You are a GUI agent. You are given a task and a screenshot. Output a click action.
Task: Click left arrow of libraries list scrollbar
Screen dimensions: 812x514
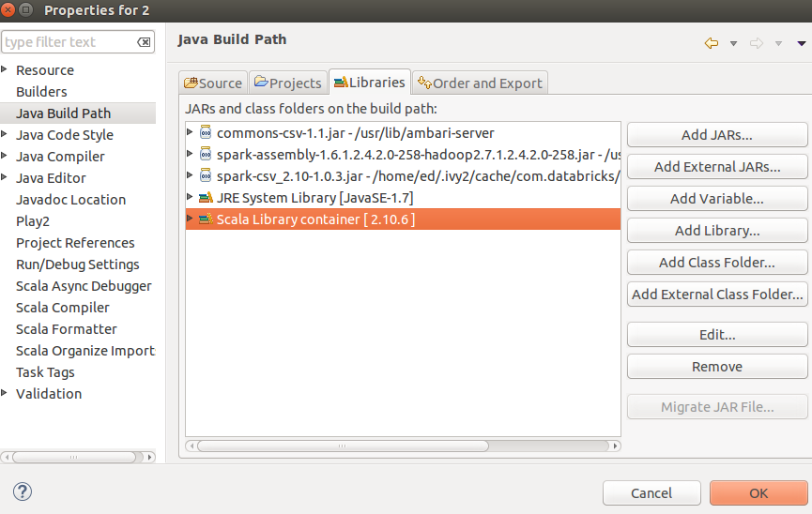(x=192, y=446)
